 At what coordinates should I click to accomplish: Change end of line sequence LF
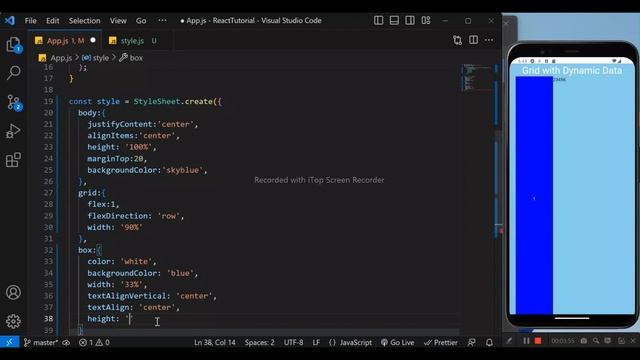(x=316, y=342)
